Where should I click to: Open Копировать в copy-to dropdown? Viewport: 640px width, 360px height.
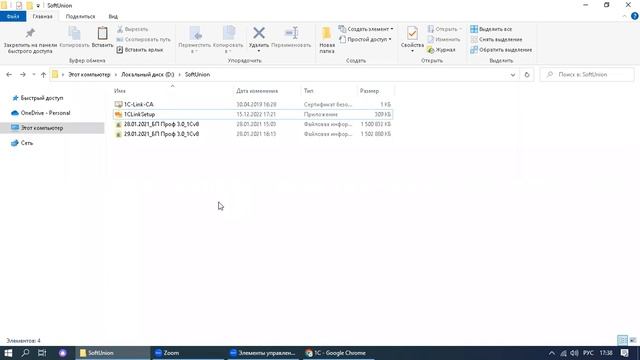pyautogui.click(x=228, y=40)
